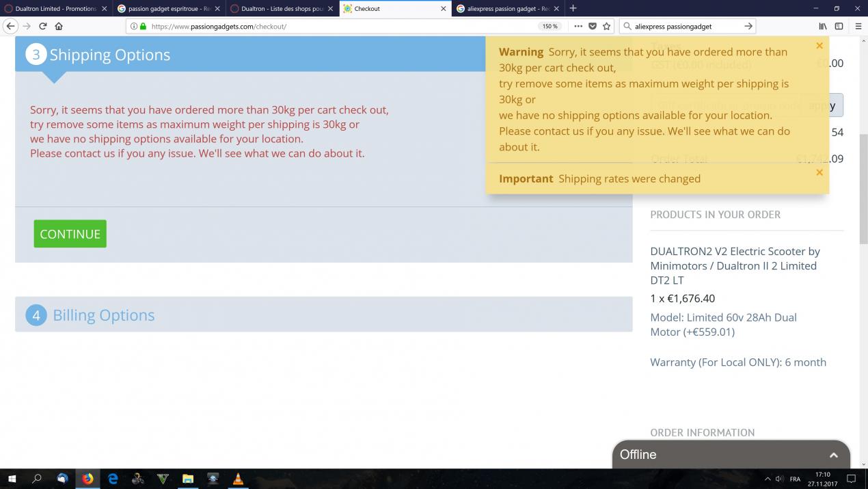Change the FRA keyboard language
The width and height of the screenshot is (868, 489).
795,479
